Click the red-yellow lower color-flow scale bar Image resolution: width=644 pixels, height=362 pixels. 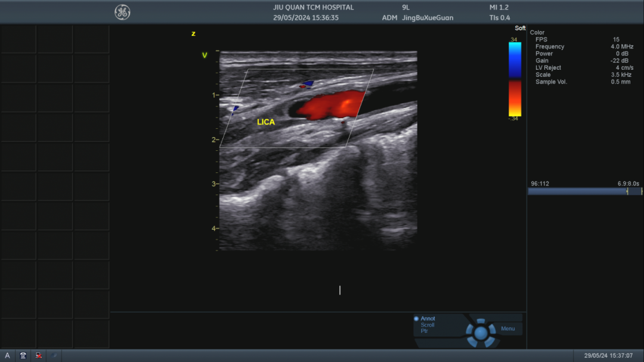tap(515, 98)
